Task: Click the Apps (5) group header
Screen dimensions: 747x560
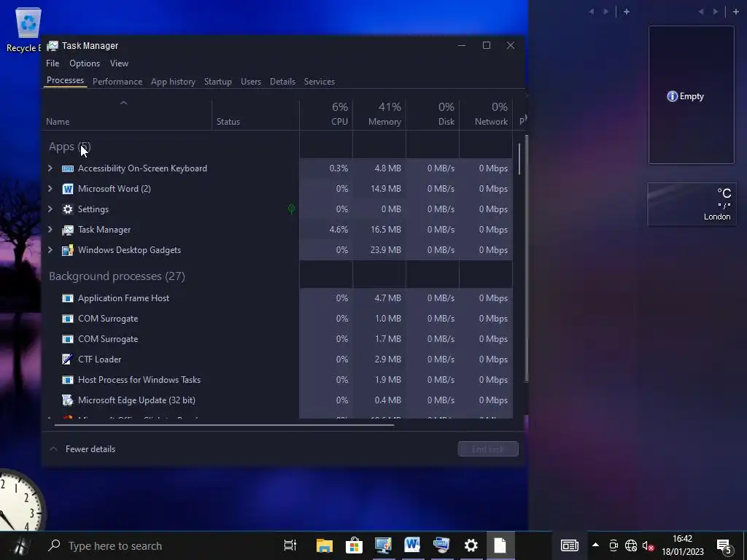Action: [69, 147]
